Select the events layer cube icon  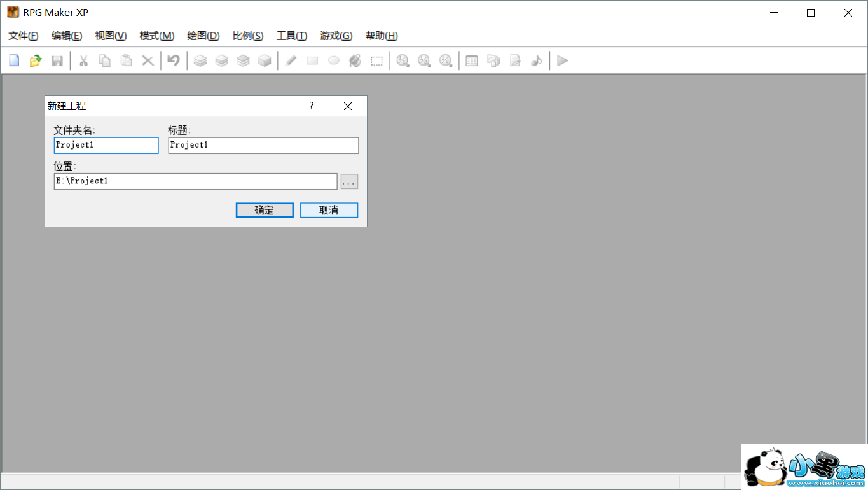(x=265, y=60)
